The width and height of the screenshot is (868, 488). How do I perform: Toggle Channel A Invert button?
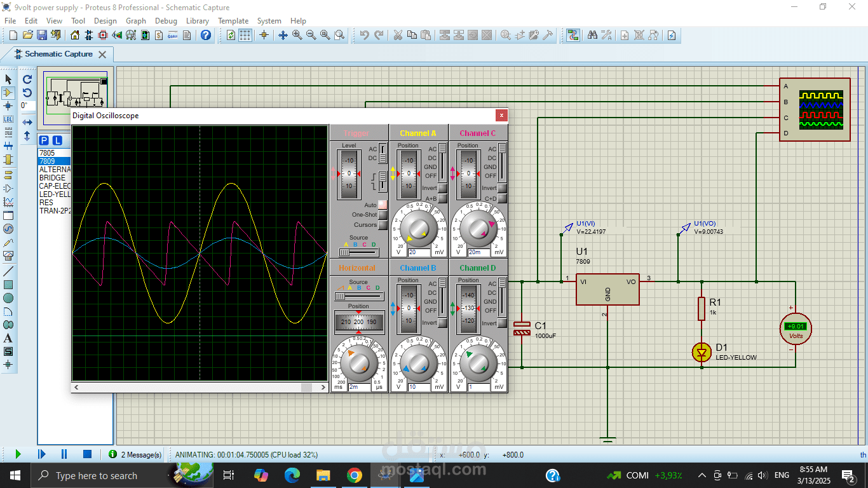pos(442,188)
